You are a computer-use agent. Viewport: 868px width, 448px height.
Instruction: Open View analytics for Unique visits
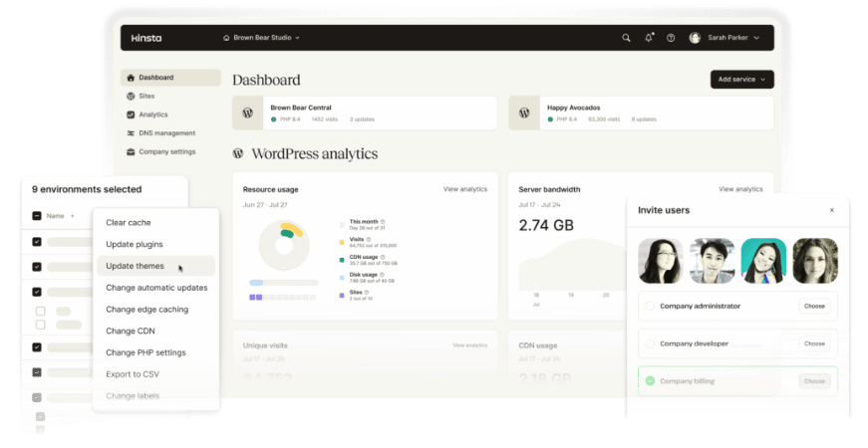point(470,345)
